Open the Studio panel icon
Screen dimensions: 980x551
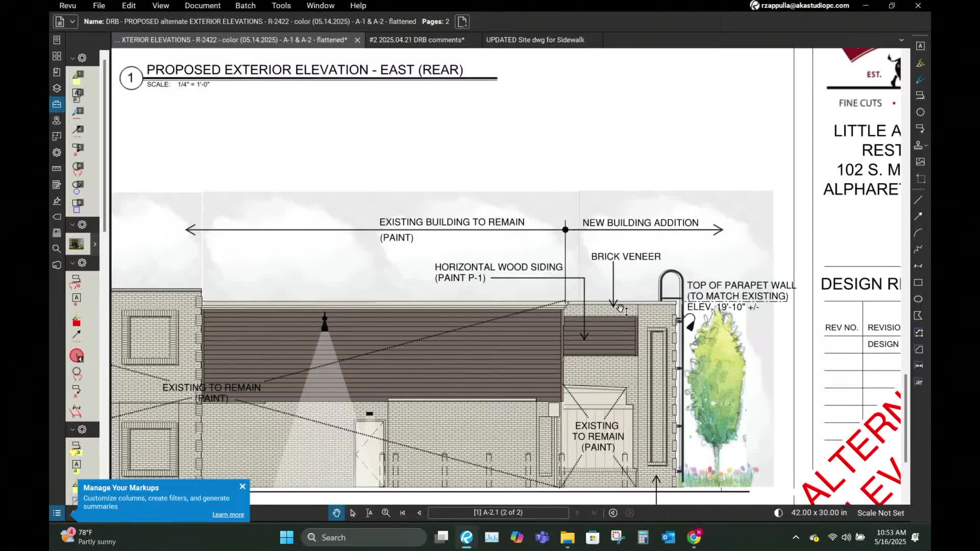[57, 265]
